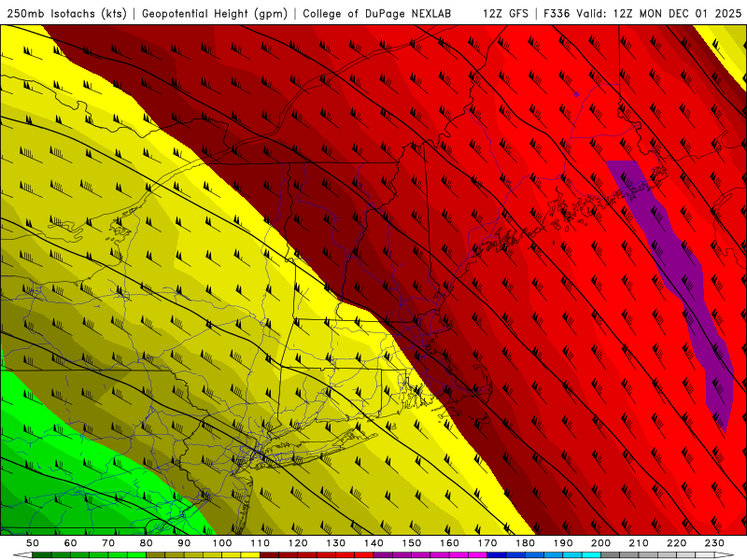Click the '12Z GFS' model run label
Screen dimensions: 747x560
(x=505, y=14)
